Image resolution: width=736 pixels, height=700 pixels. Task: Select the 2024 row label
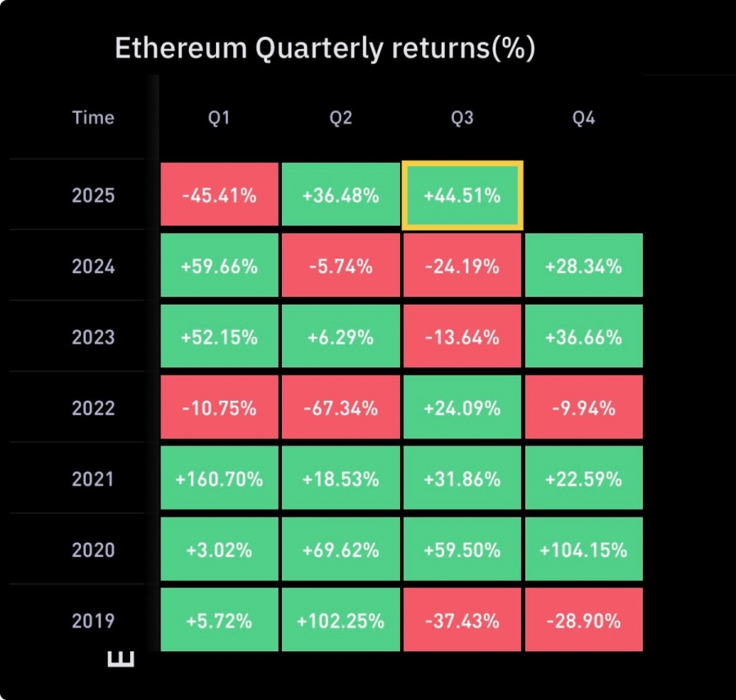[x=93, y=267]
